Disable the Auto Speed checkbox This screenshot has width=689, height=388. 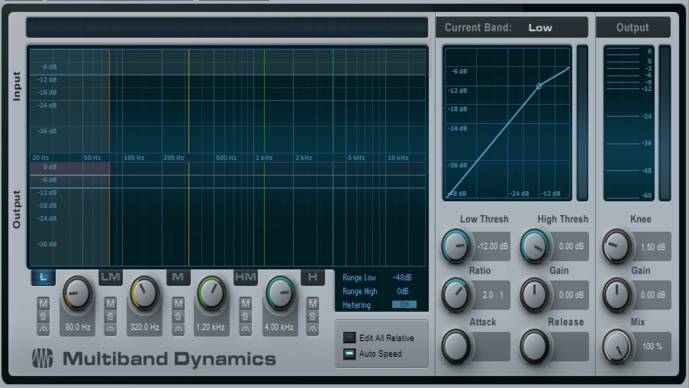pos(349,354)
